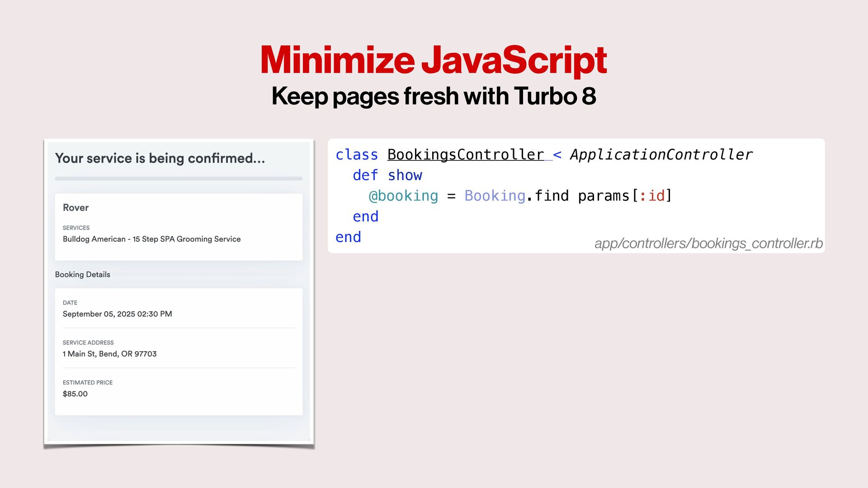Click the $85.00 estimated price

(75, 394)
